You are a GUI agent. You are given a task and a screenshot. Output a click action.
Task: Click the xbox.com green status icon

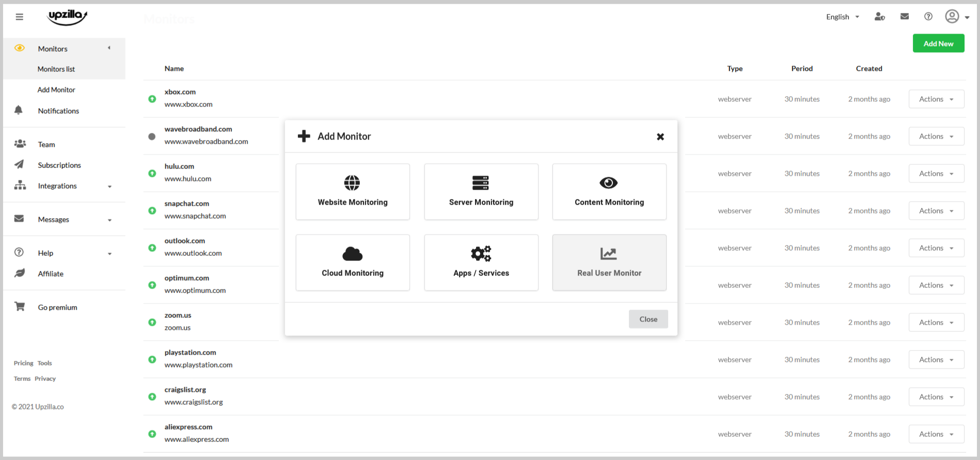(152, 99)
